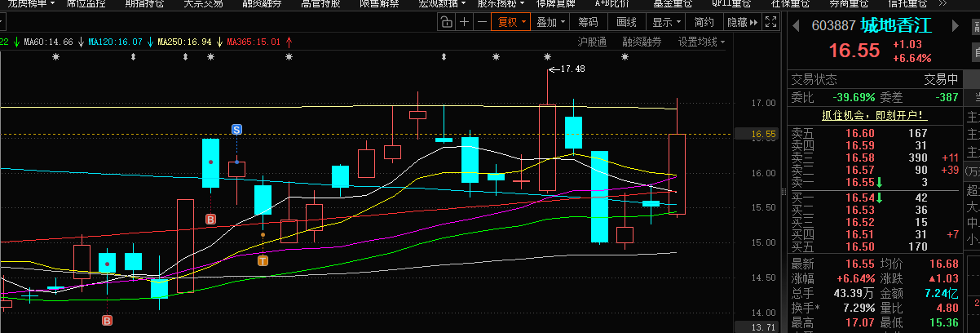The width and height of the screenshot is (980, 333).
Task: Click the asterisk marker under MA365 label
Action: tap(289, 57)
